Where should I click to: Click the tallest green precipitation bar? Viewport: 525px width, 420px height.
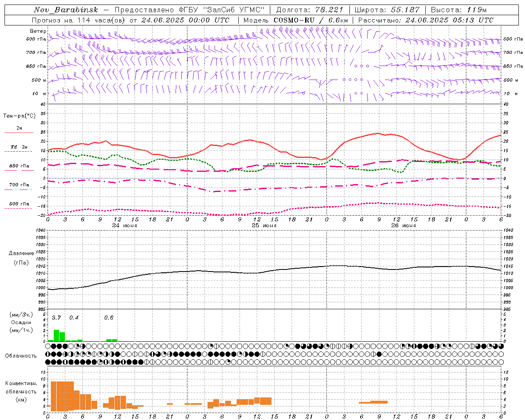[x=57, y=336]
